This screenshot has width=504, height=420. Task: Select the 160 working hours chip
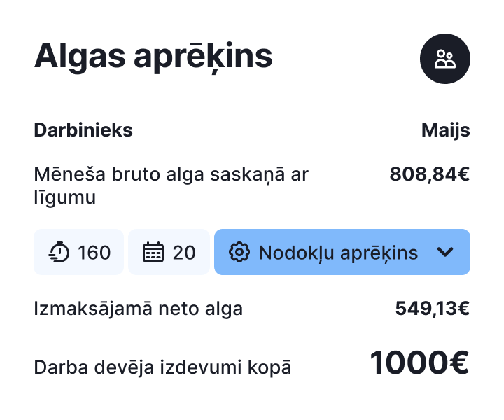coord(78,252)
